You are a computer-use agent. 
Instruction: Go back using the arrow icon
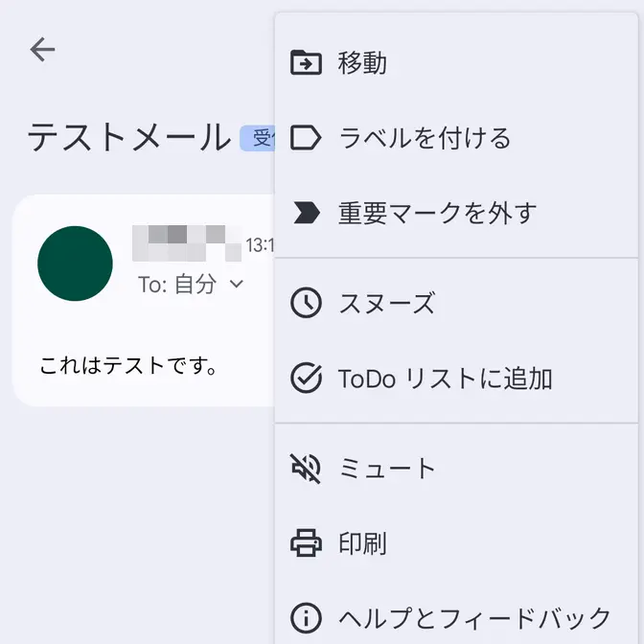tap(42, 50)
